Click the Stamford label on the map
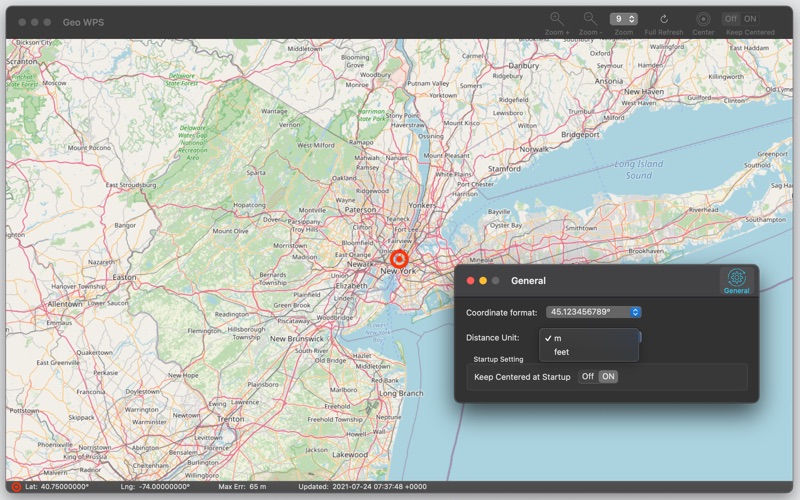 (x=504, y=169)
